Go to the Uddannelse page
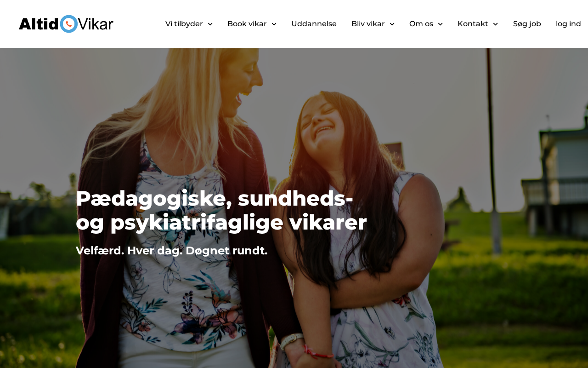This screenshot has width=588, height=368. [314, 24]
